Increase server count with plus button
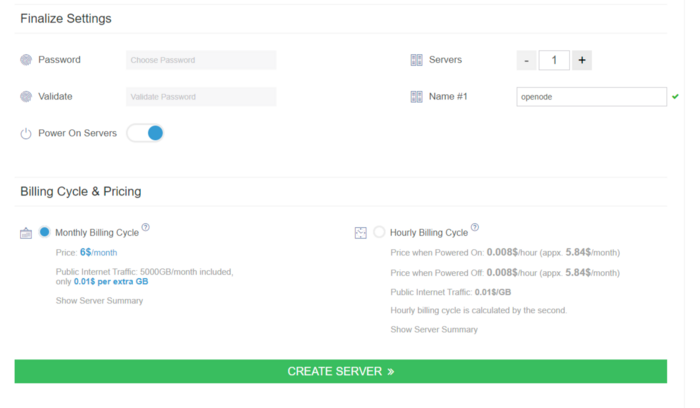This screenshot has width=700, height=408. point(582,60)
